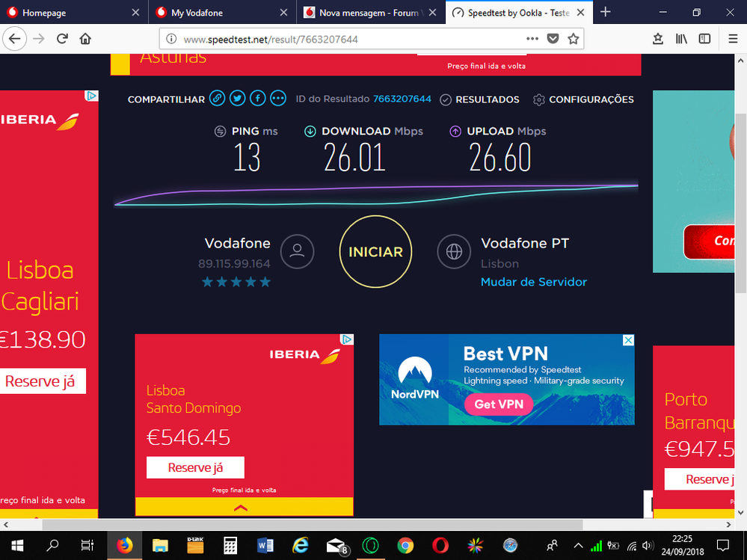The width and height of the screenshot is (747, 560).
Task: Rate Vodafone with five stars
Action: (265, 282)
